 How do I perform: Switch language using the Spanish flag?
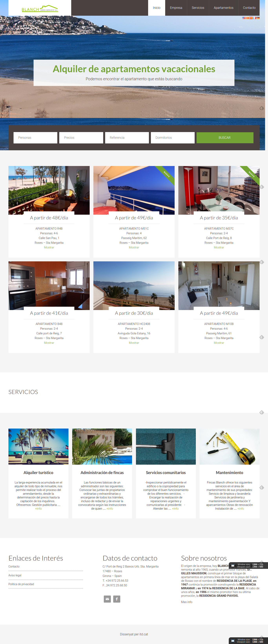[x=251, y=18]
